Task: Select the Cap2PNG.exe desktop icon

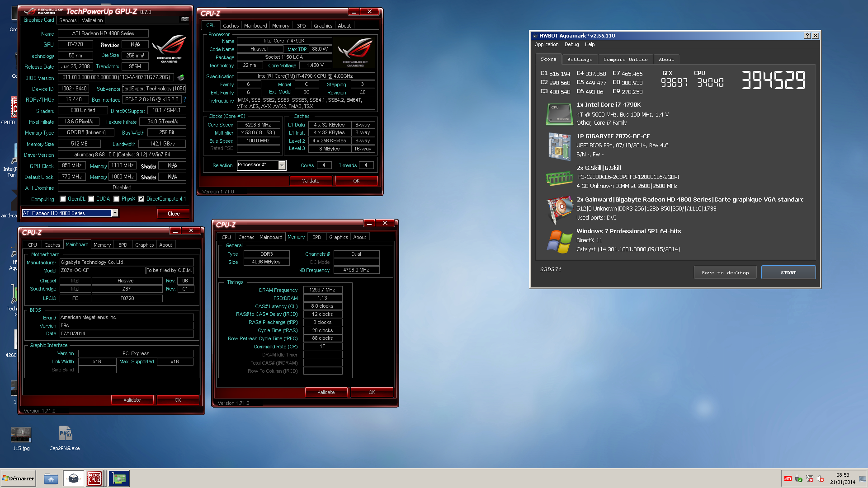Action: [x=65, y=438]
